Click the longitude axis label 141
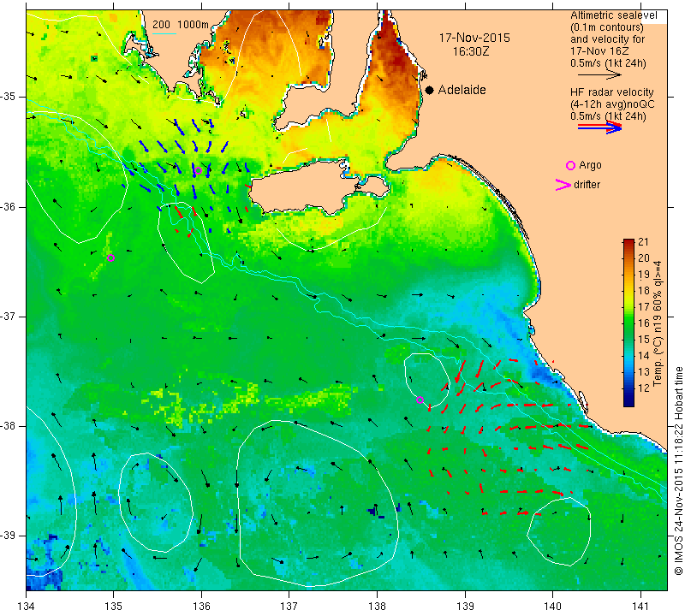 coord(640,607)
